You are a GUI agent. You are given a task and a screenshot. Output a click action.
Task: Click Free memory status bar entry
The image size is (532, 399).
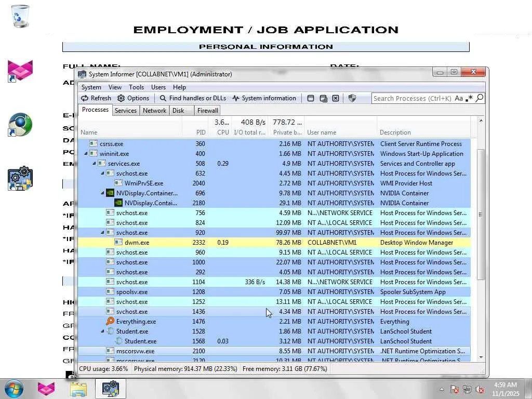pyautogui.click(x=285, y=369)
